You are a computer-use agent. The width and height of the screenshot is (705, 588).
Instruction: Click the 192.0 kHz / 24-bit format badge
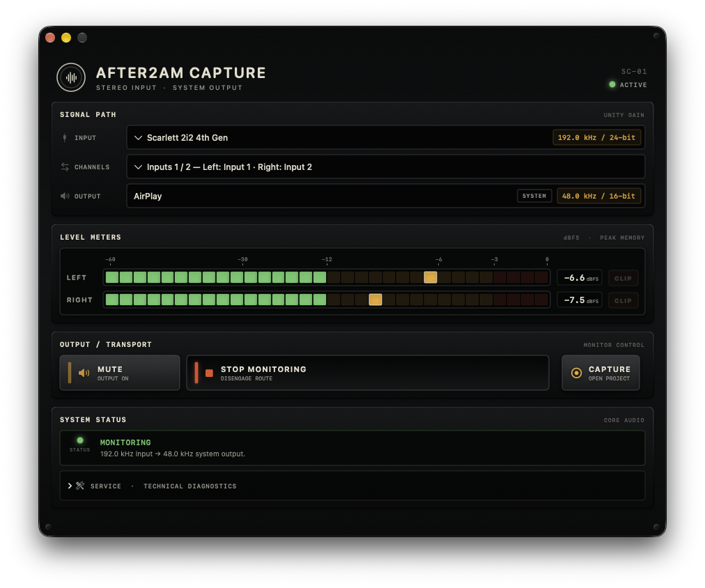(596, 137)
